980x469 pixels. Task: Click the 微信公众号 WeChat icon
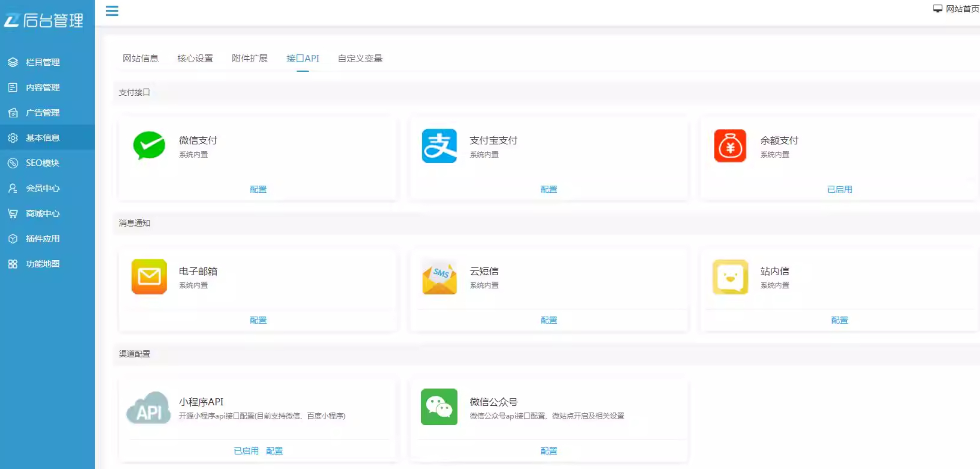439,407
